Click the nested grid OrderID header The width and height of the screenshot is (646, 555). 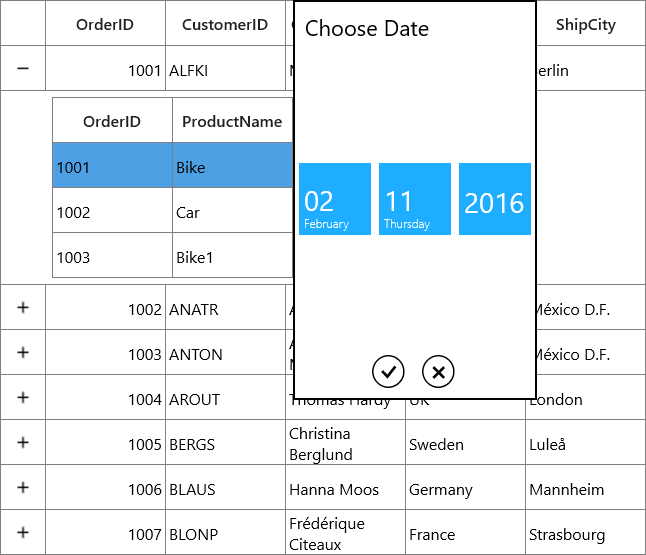112,120
